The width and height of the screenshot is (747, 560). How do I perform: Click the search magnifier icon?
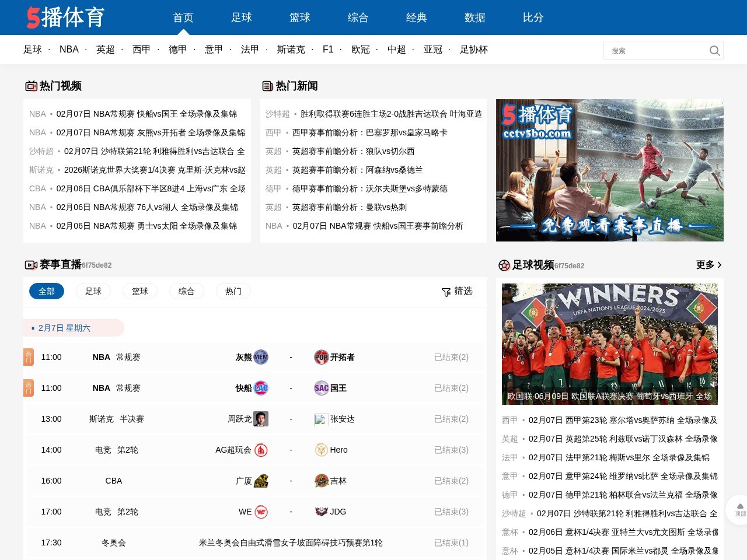714,51
